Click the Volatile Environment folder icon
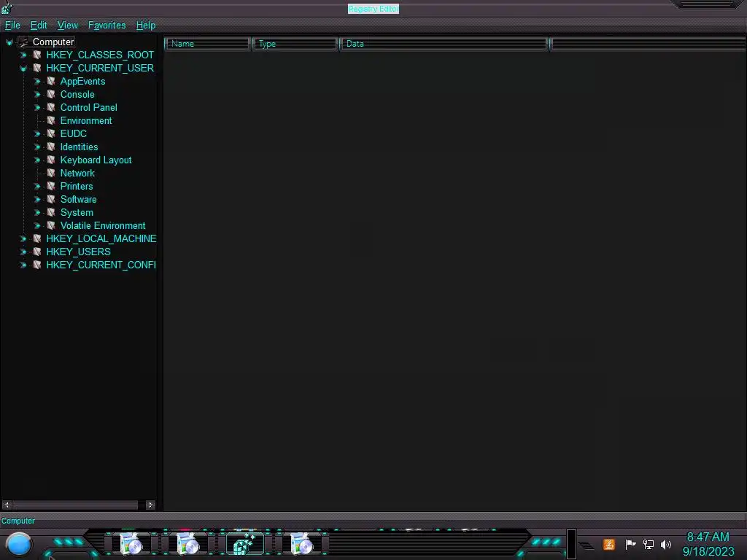Image resolution: width=747 pixels, height=560 pixels. pyautogui.click(x=51, y=225)
